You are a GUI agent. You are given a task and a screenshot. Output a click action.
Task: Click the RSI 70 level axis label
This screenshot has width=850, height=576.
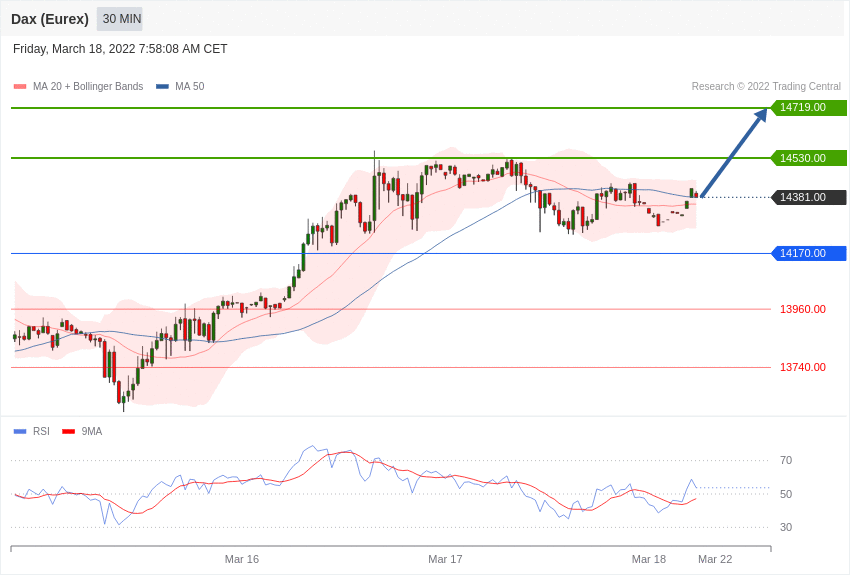point(786,461)
